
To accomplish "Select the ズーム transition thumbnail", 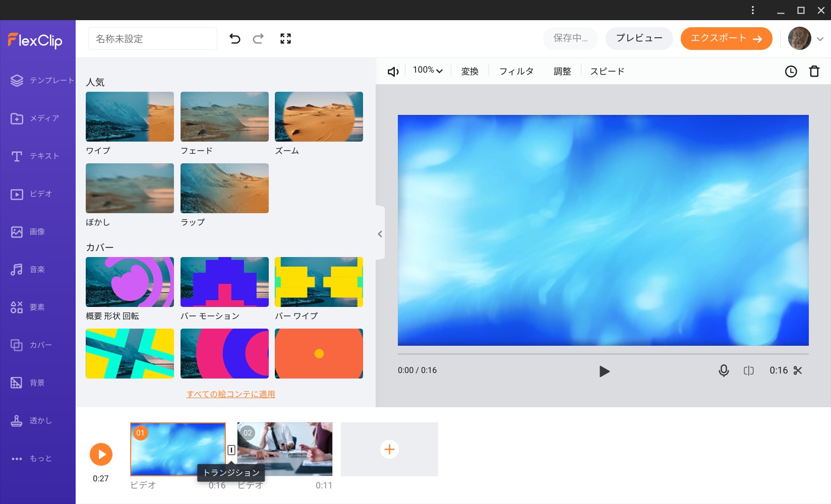I will 319,117.
